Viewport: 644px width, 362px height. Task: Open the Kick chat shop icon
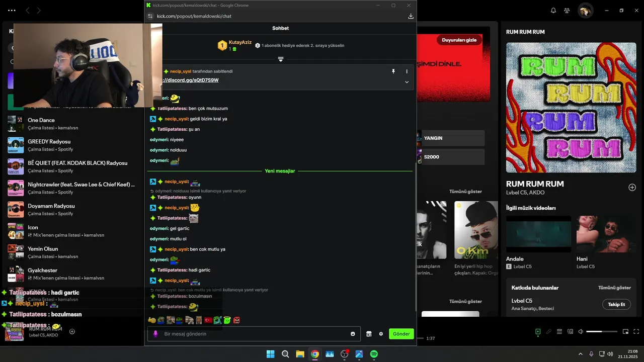(x=369, y=334)
